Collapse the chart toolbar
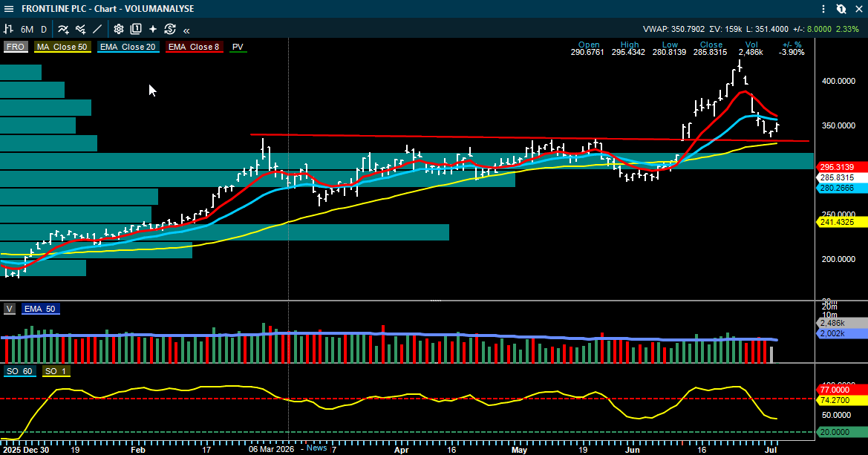 point(186,30)
